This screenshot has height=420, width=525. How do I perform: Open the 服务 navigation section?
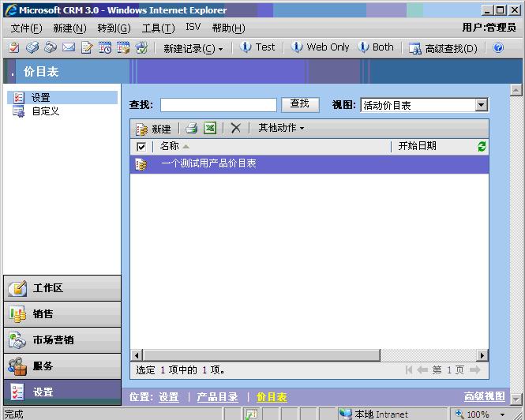[62, 366]
